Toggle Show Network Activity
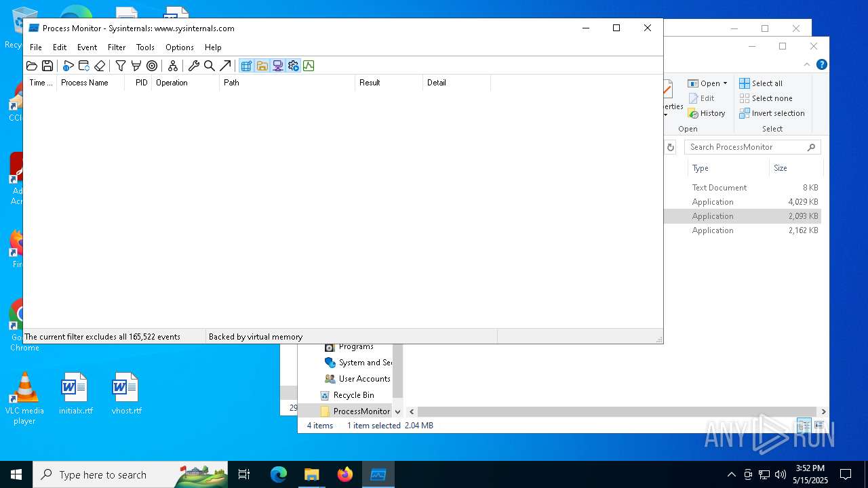The image size is (868, 488). 277,66
